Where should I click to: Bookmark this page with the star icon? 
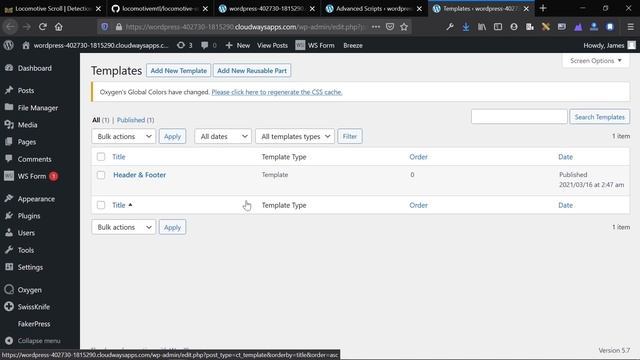(x=404, y=27)
